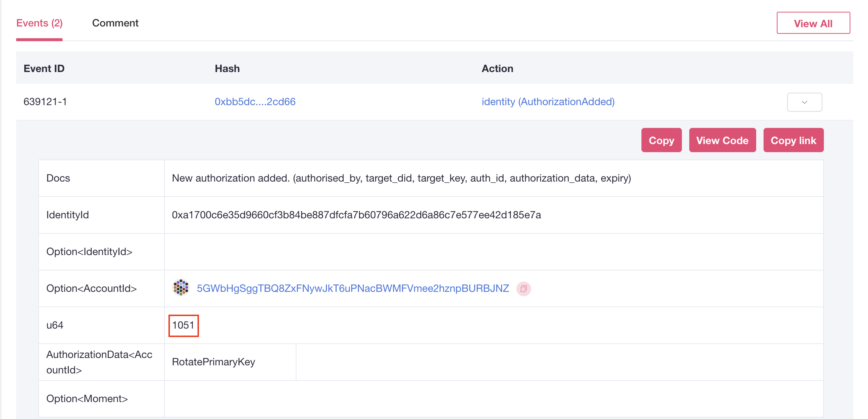Viewport: 868px width, 419px height.
Task: Click the RotatePrimaryKey value
Action: (x=213, y=362)
